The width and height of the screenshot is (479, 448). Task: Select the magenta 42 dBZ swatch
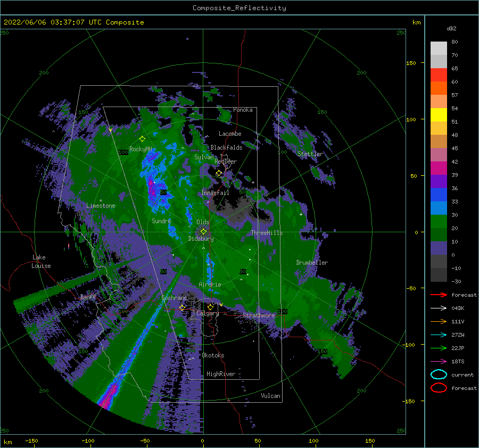pyautogui.click(x=439, y=168)
